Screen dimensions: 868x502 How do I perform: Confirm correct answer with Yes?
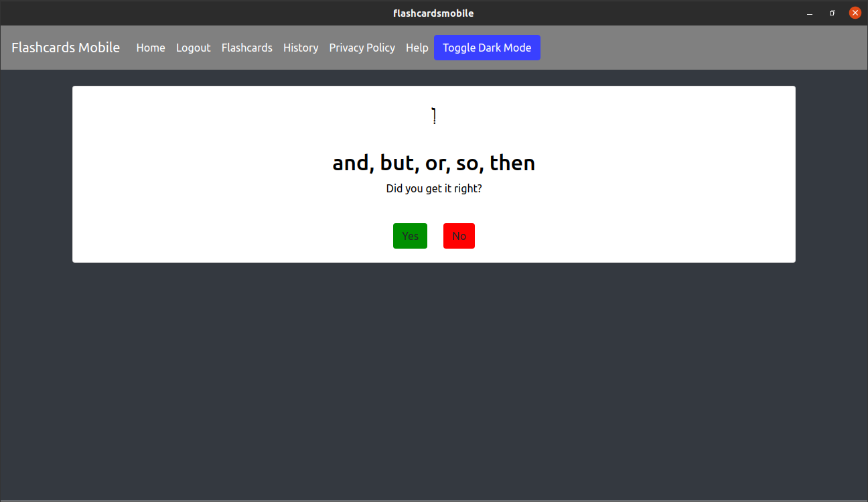410,235
